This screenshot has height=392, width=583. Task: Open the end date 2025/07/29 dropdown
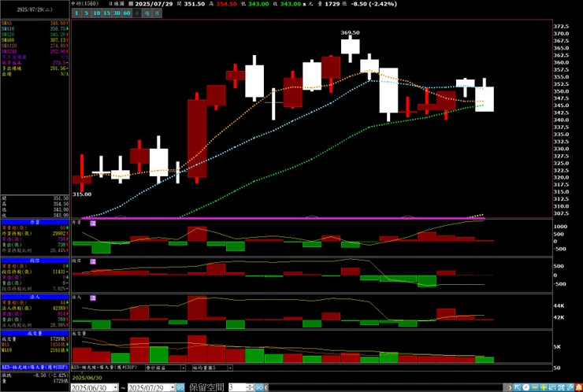pyautogui.click(x=173, y=388)
